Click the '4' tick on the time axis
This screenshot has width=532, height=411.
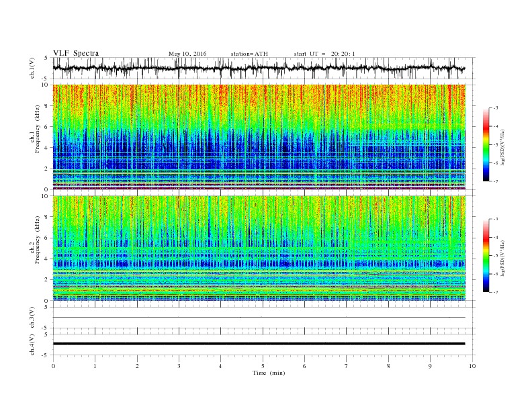pyautogui.click(x=221, y=366)
